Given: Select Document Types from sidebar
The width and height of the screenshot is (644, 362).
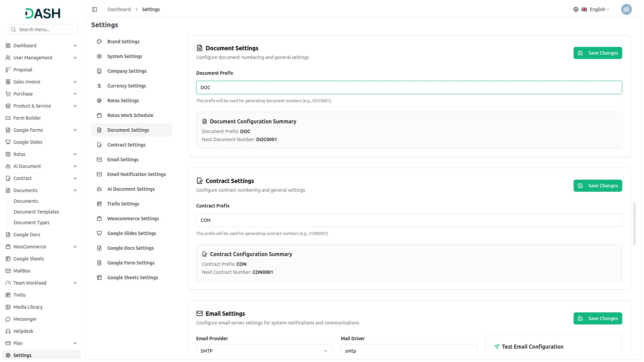Looking at the screenshot, I should 32,222.
